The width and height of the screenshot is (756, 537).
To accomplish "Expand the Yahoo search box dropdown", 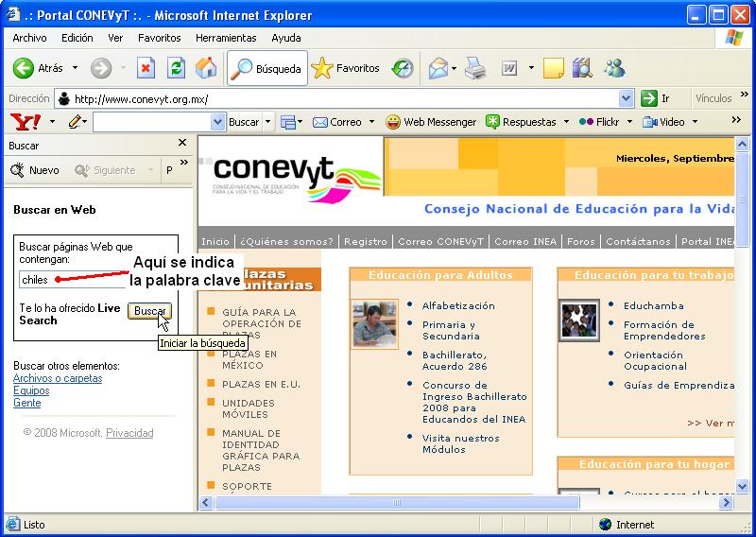I will tap(218, 122).
